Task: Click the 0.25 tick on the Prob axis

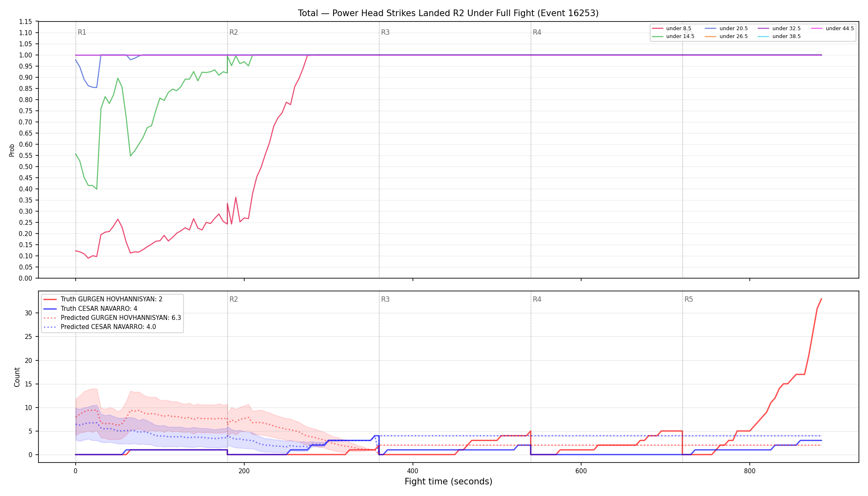Action: point(26,222)
